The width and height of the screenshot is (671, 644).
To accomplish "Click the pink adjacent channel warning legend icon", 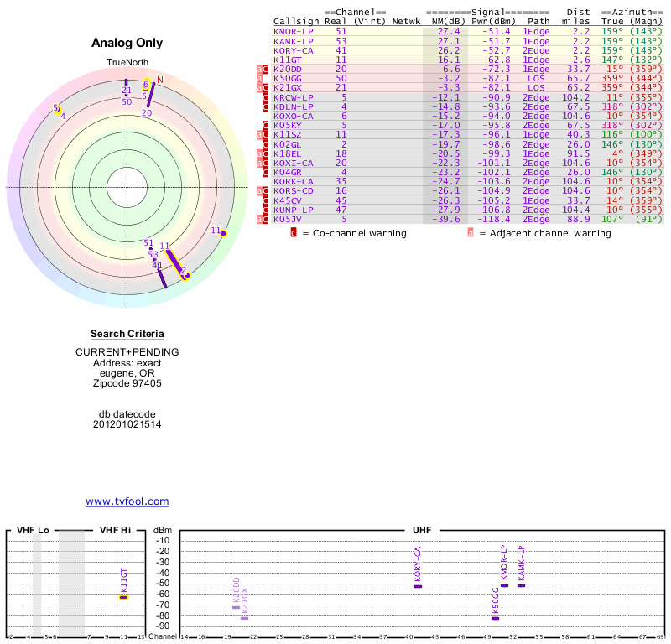I will coord(471,233).
